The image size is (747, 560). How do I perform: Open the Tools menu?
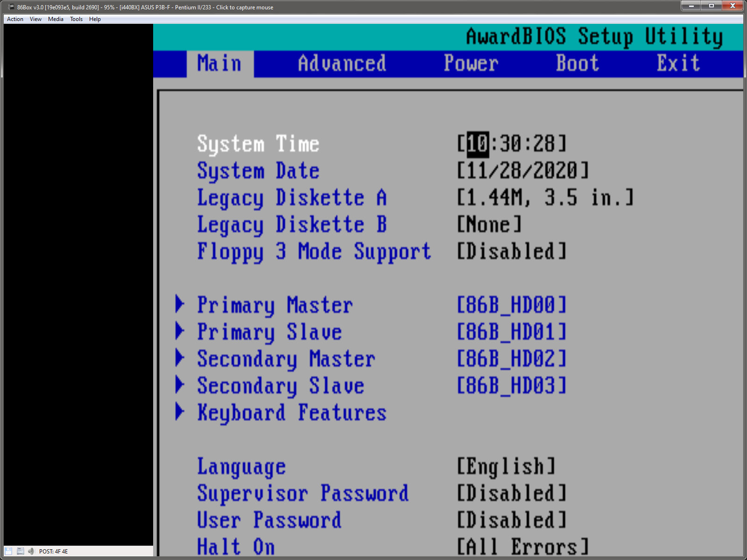[x=76, y=19]
